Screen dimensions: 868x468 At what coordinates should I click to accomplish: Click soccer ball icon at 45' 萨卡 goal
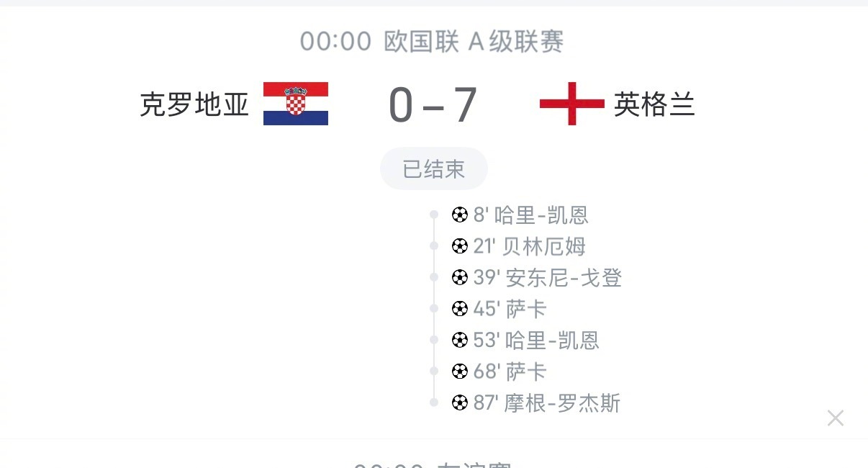point(459,309)
